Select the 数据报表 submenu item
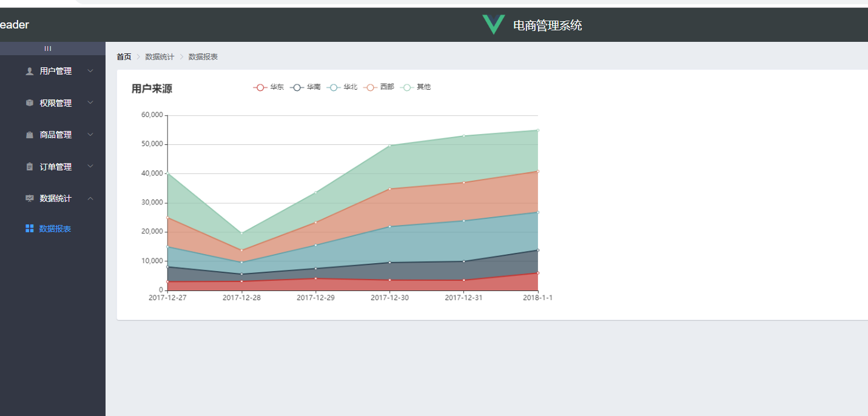 coord(53,229)
